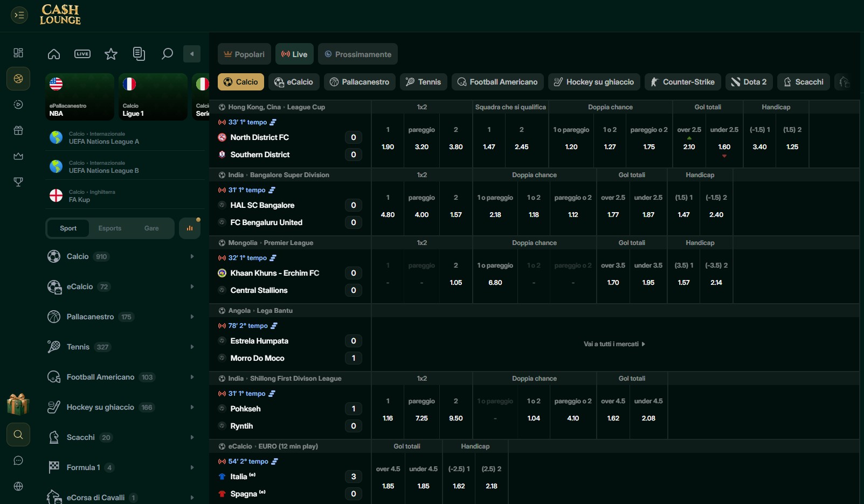This screenshot has height=504, width=864.
Task: Click the magnifier search icon in toolbar
Action: click(x=167, y=54)
